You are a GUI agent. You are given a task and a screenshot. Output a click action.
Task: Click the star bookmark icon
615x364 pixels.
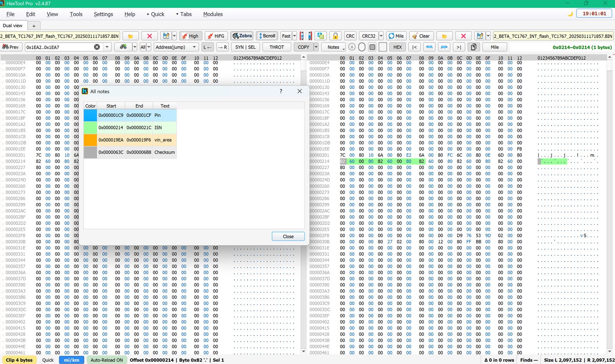352,47
